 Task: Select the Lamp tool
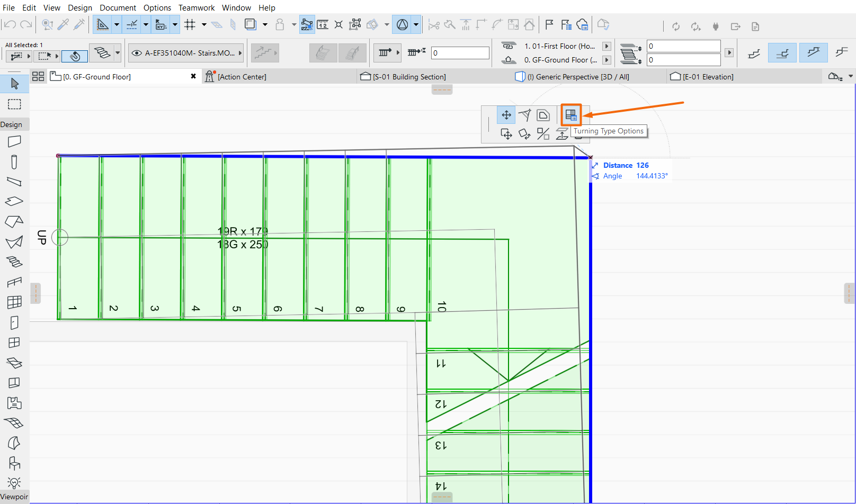coord(14,482)
